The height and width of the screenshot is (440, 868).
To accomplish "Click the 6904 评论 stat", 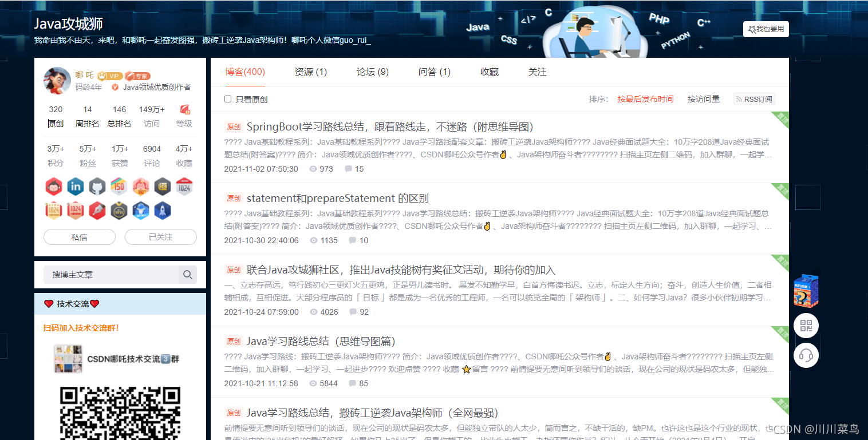I will (x=152, y=156).
